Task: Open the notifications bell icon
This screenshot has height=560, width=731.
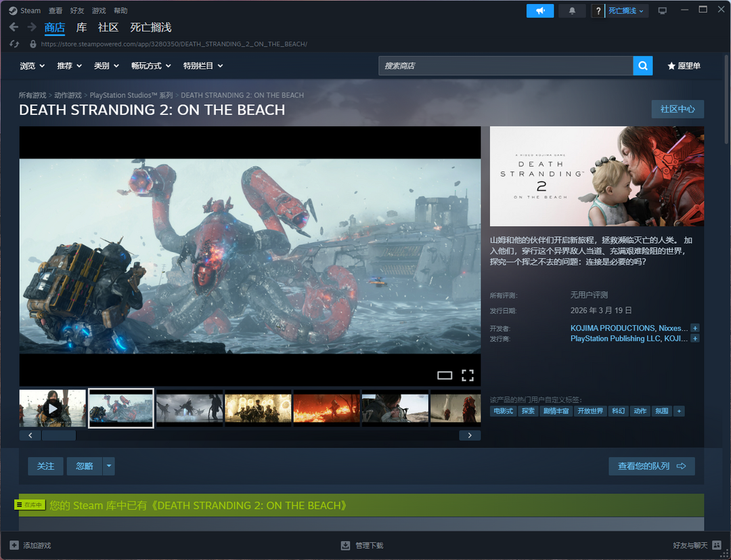Action: click(x=572, y=11)
